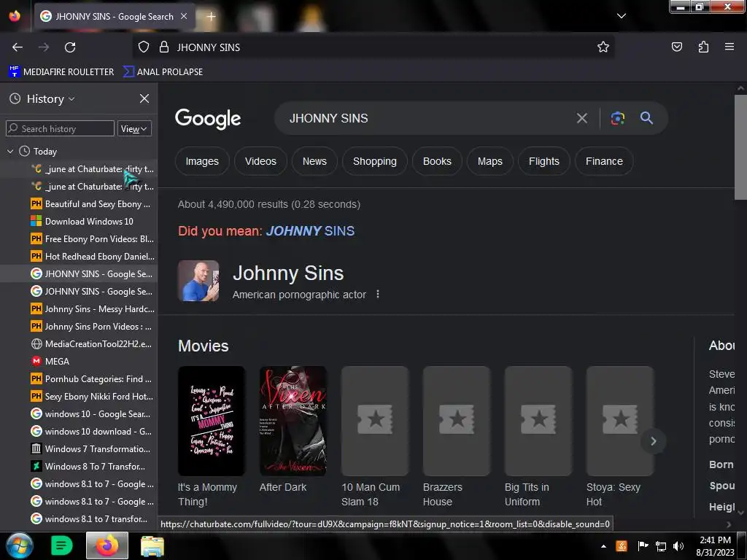The width and height of the screenshot is (747, 560).
Task: Switch to Videos results
Action: click(260, 161)
